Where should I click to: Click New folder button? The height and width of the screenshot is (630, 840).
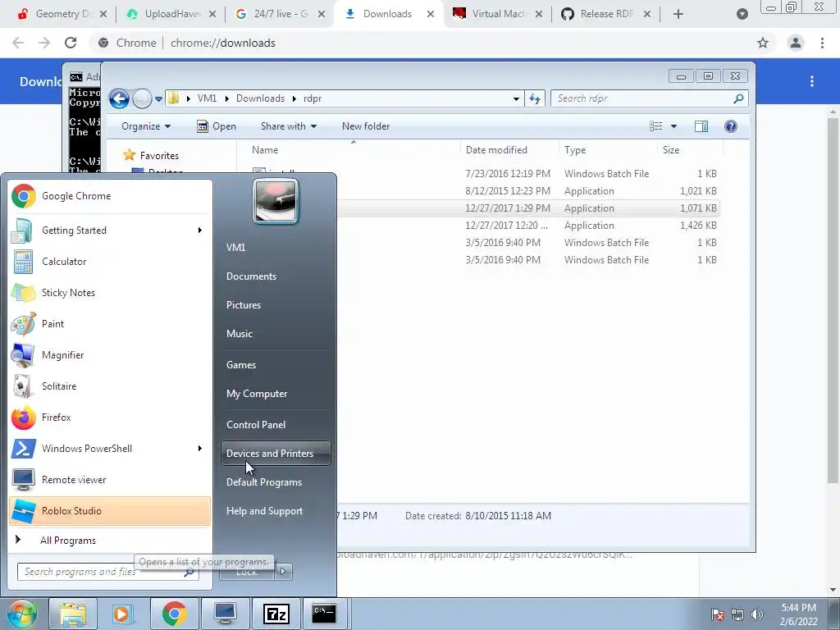[366, 126]
